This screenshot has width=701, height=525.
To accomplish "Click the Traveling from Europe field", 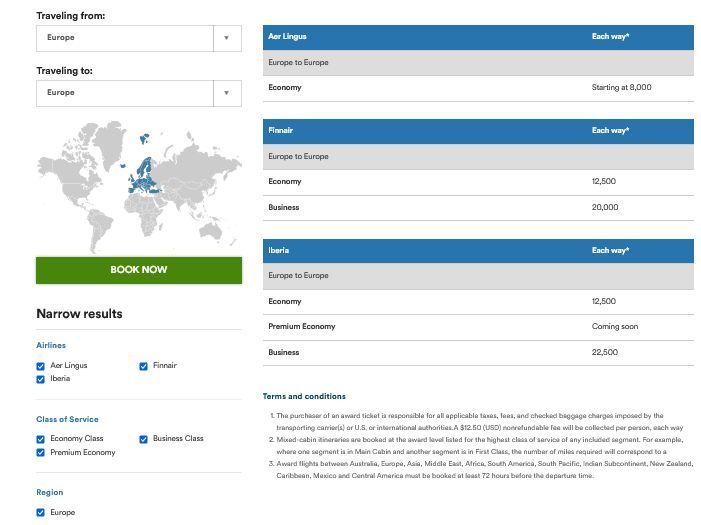I will click(x=125, y=38).
